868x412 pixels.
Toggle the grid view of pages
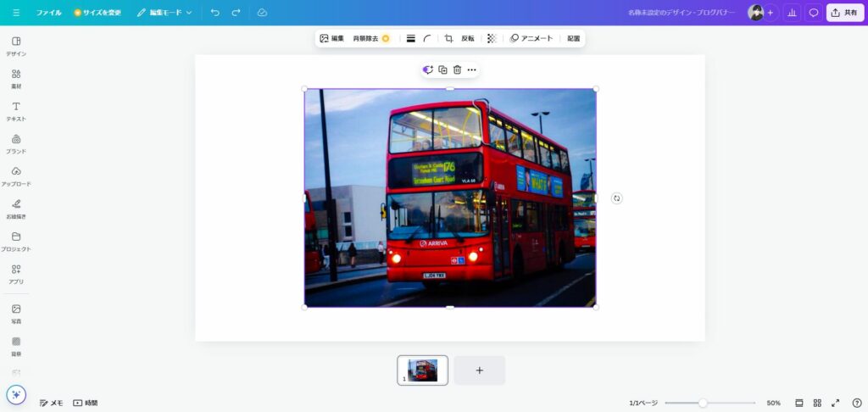[x=817, y=403]
